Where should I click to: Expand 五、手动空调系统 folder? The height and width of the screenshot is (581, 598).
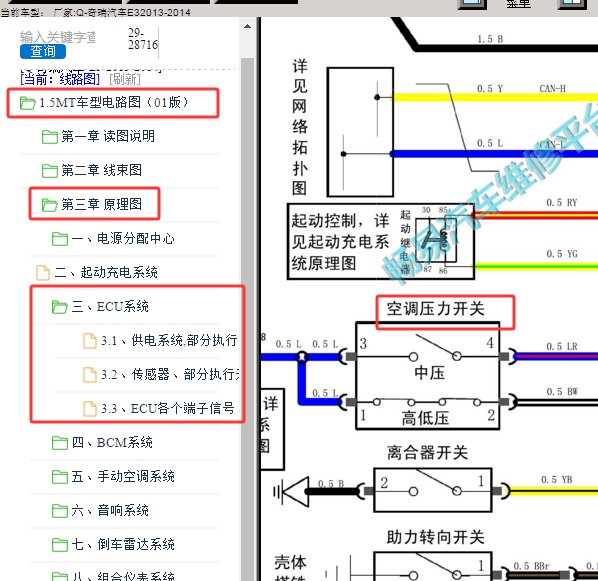[123, 476]
